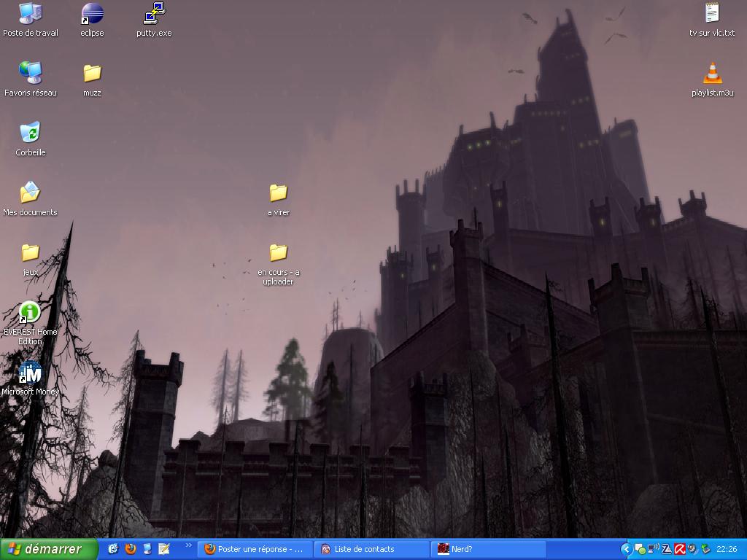
Task: Expand hidden Quick Launch items chevron
Action: point(189,545)
